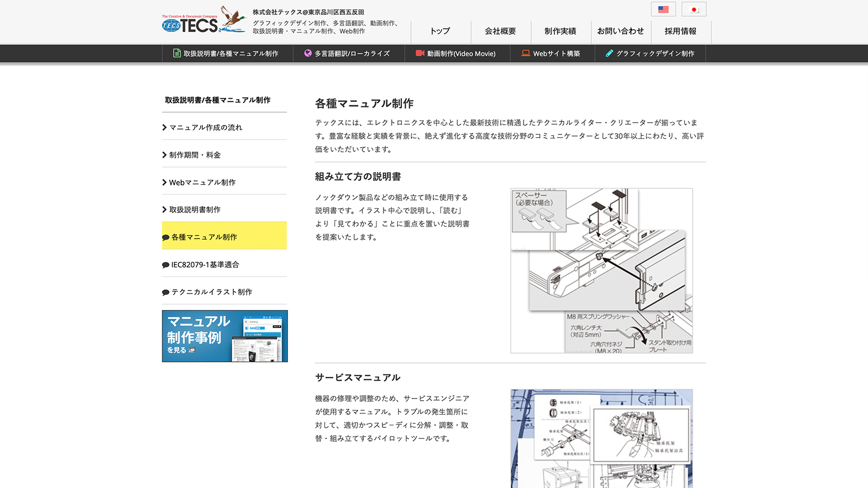Image resolution: width=868 pixels, height=488 pixels.
Task: Click the speech bubble icon beside テクニカルイラスト制作
Action: (164, 292)
